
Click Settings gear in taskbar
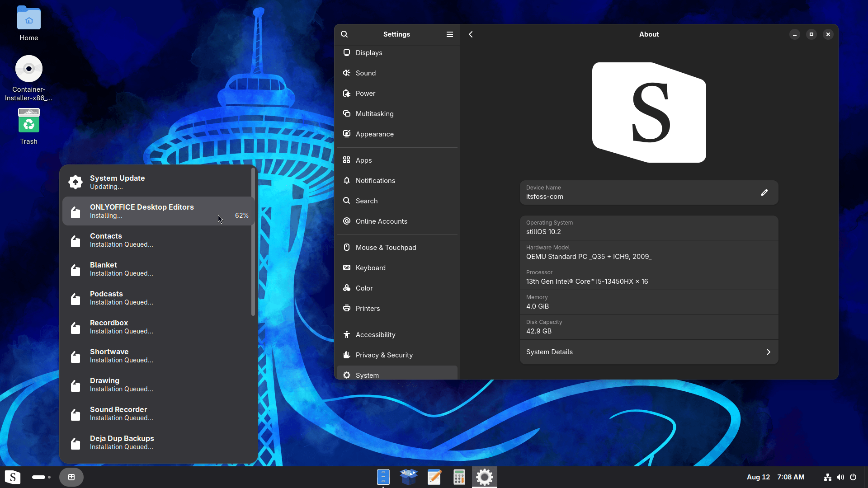[x=485, y=477]
